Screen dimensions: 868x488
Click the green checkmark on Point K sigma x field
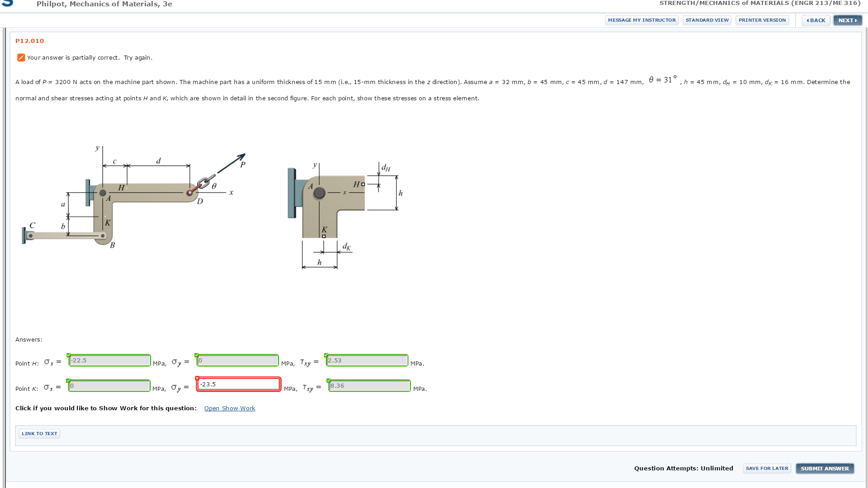point(68,380)
